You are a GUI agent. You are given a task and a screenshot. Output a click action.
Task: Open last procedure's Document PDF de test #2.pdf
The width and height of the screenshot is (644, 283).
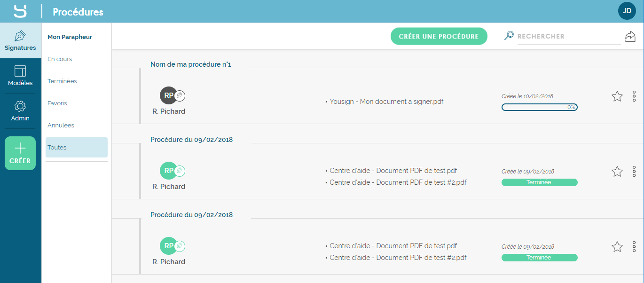[x=398, y=258]
